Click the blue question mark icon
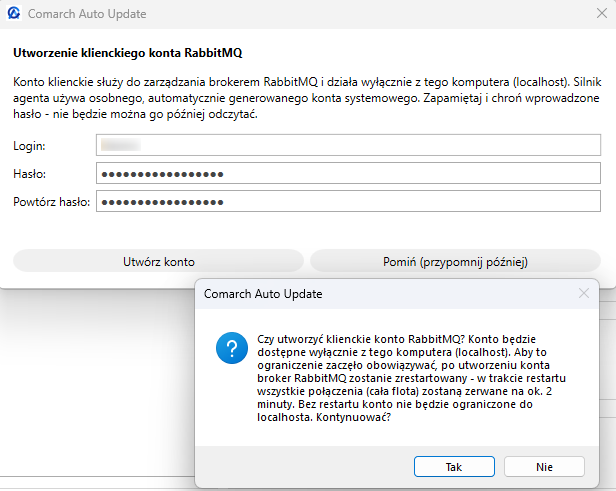Screen dimensions: 616x491 232,348
